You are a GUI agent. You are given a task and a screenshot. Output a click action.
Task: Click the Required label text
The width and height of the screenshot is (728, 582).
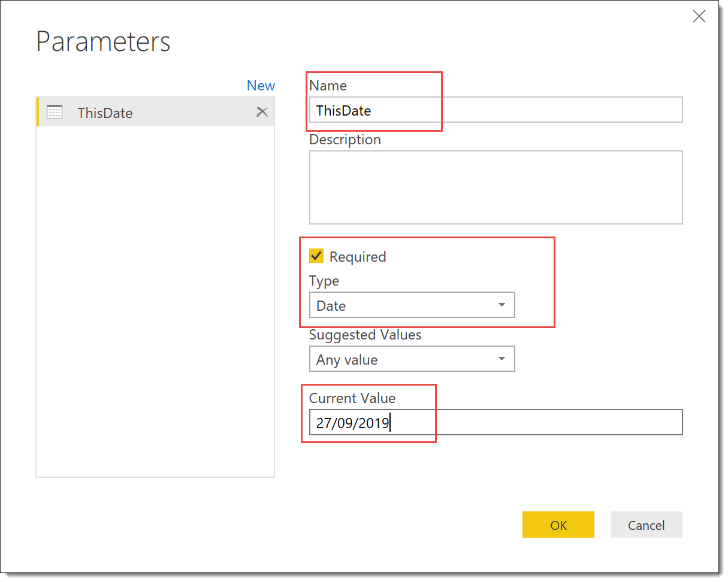coord(358,257)
